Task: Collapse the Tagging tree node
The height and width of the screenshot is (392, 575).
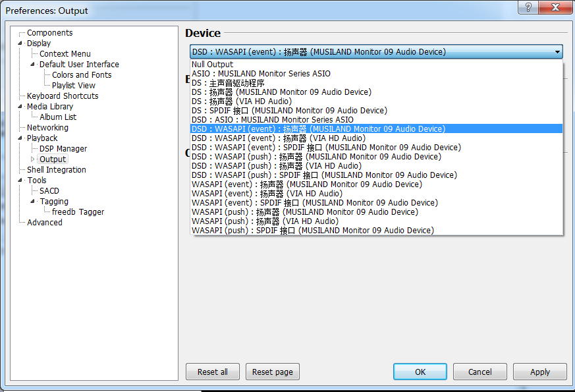Action: pos(33,202)
